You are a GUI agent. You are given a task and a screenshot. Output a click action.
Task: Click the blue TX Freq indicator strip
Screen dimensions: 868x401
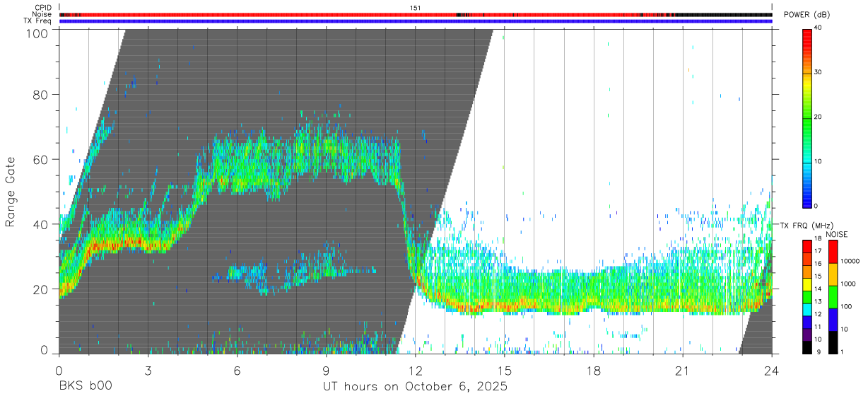416,21
